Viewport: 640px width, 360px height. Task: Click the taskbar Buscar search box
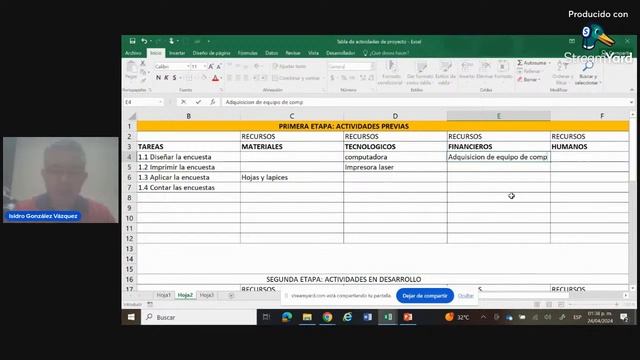click(x=199, y=317)
